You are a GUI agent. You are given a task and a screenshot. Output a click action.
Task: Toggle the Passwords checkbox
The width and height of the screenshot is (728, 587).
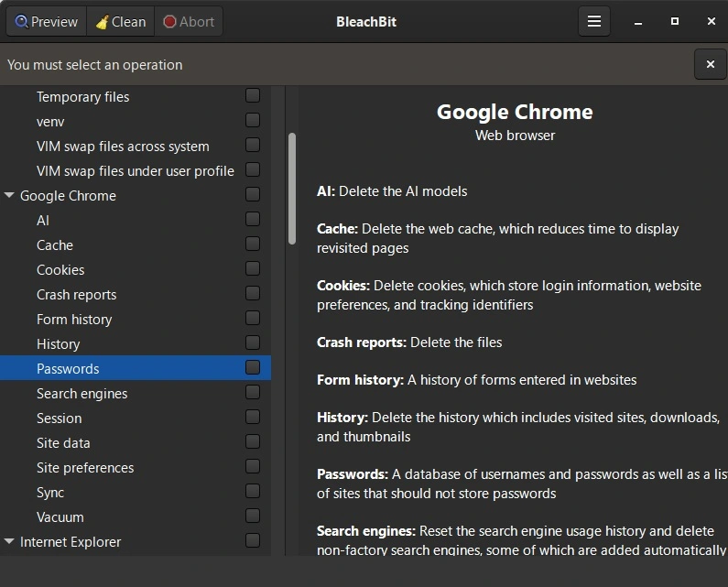[x=253, y=367]
